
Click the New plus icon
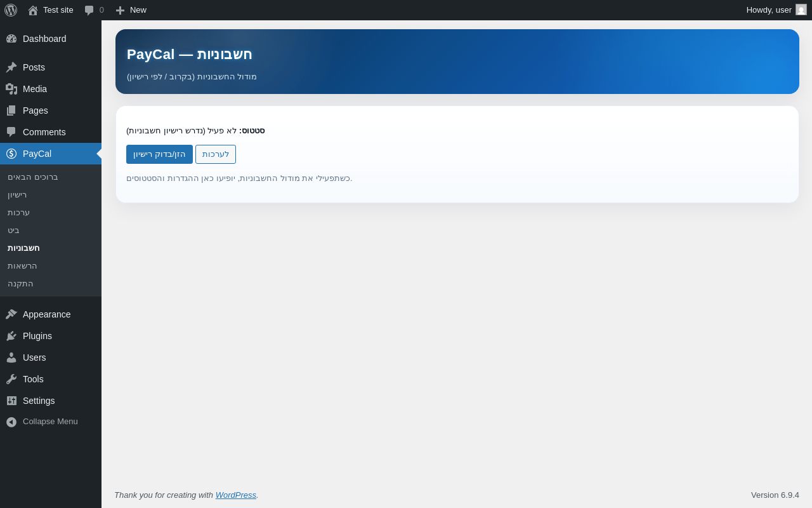tap(120, 10)
